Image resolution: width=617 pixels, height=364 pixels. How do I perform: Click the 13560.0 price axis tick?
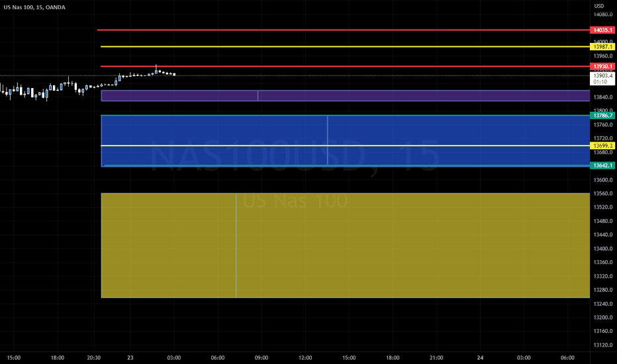tap(603, 194)
